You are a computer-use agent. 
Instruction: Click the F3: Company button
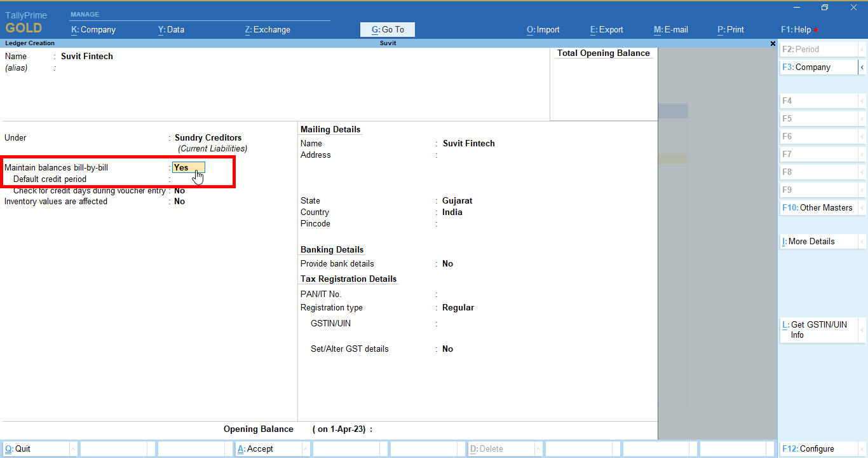(819, 67)
